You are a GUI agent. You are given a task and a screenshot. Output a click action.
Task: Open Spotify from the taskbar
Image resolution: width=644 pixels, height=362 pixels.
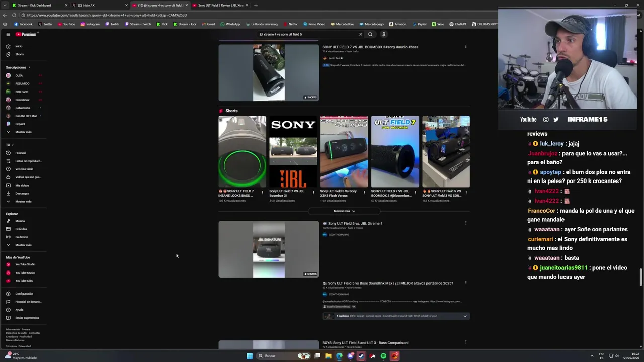pyautogui.click(x=383, y=356)
